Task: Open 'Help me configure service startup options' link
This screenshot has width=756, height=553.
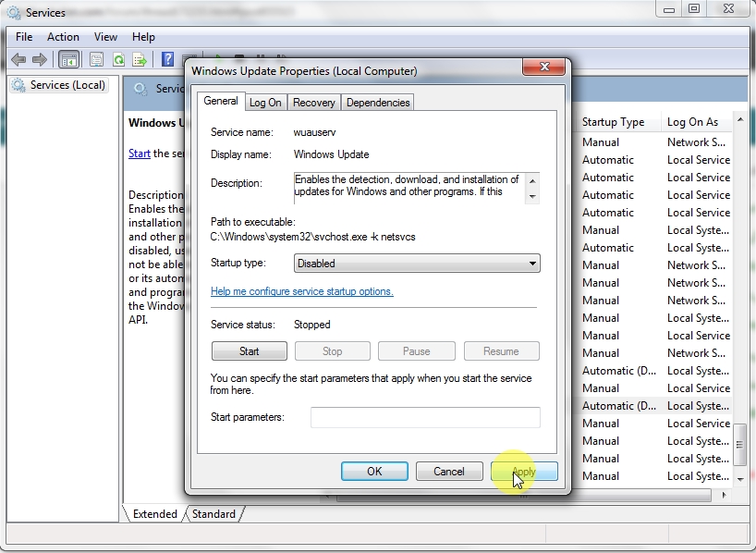Action: (x=302, y=291)
